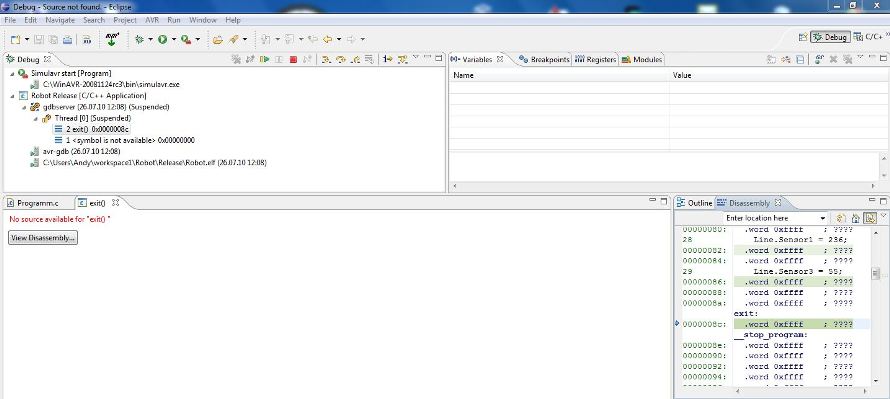Click the green Run launch icon

tap(162, 39)
